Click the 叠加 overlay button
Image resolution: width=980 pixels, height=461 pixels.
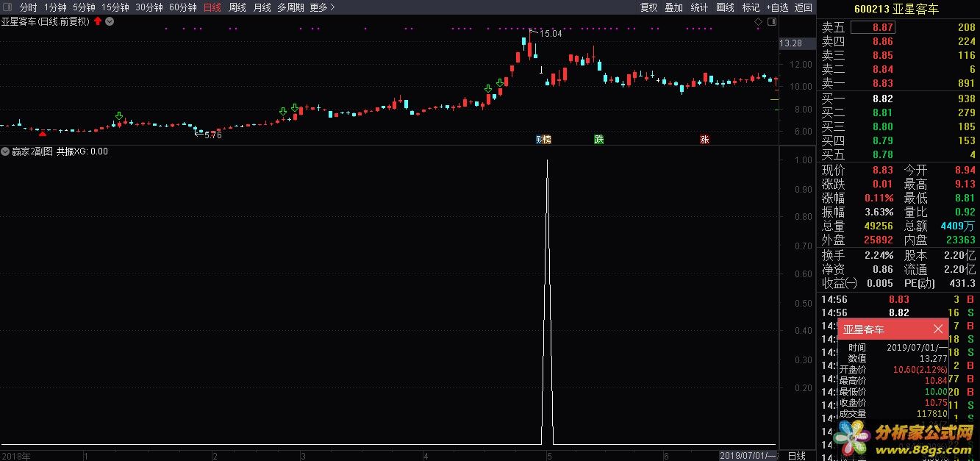(673, 7)
